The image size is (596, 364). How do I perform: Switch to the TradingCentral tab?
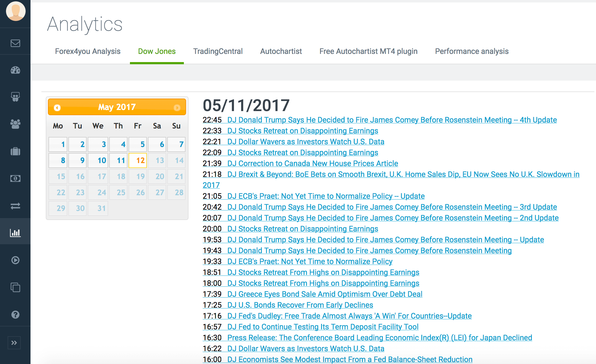click(218, 51)
